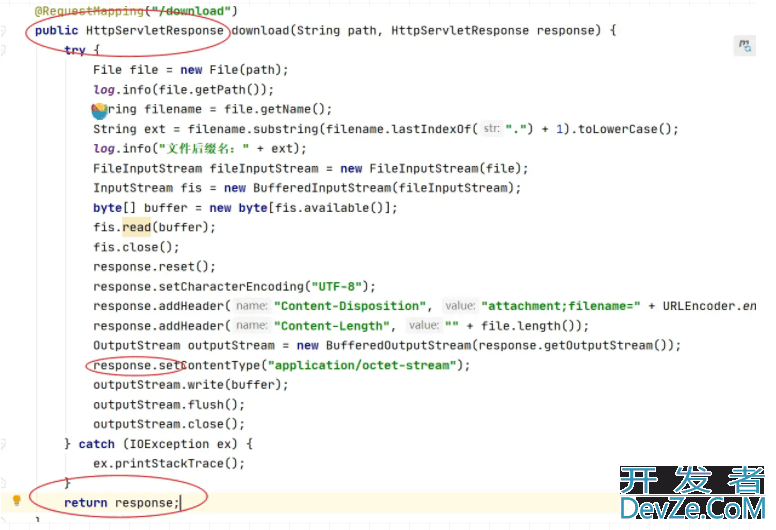Click the Maven reload floating icon
Image resolution: width=776 pixels, height=530 pixels.
click(x=744, y=46)
